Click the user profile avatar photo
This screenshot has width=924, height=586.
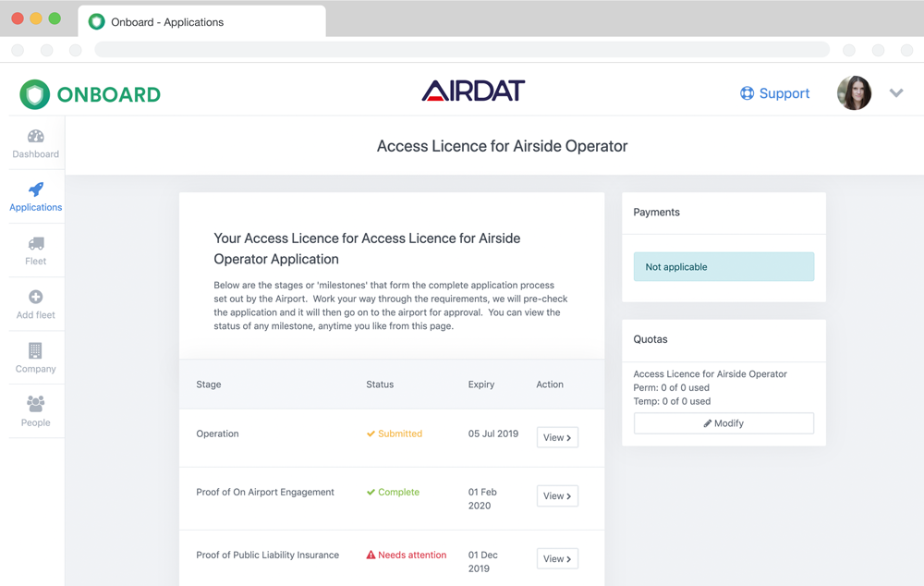tap(854, 93)
